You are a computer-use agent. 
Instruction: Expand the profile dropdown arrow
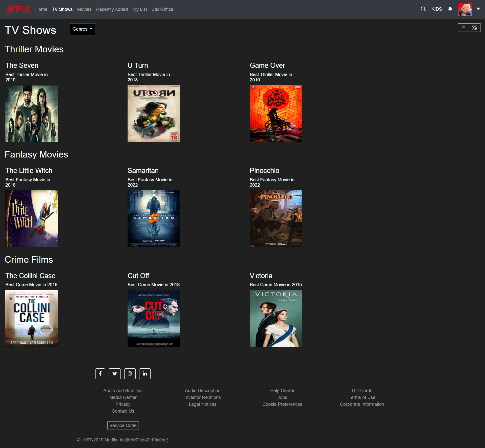tap(478, 9)
